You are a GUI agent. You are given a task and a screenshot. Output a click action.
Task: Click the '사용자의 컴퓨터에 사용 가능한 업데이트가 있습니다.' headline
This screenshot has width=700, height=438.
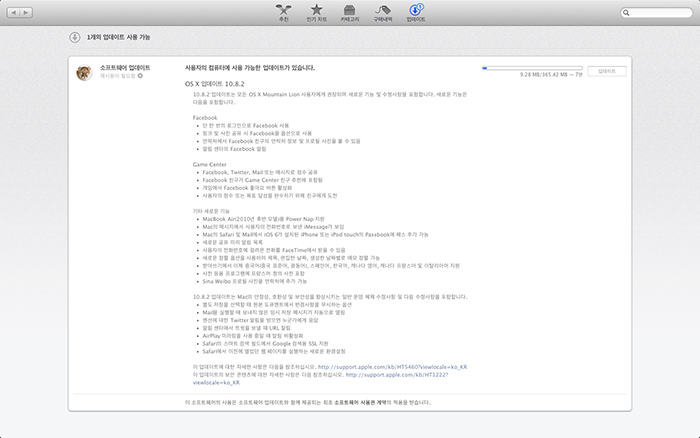250,68
